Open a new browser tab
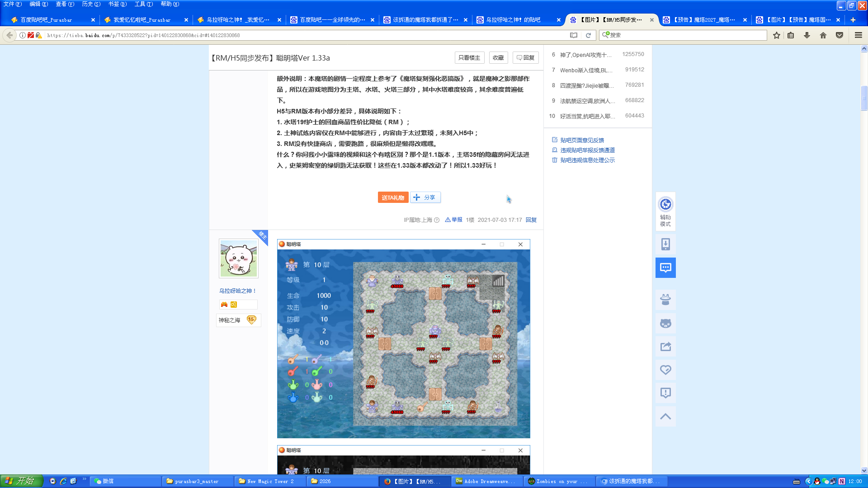The height and width of the screenshot is (488, 868). pos(853,20)
